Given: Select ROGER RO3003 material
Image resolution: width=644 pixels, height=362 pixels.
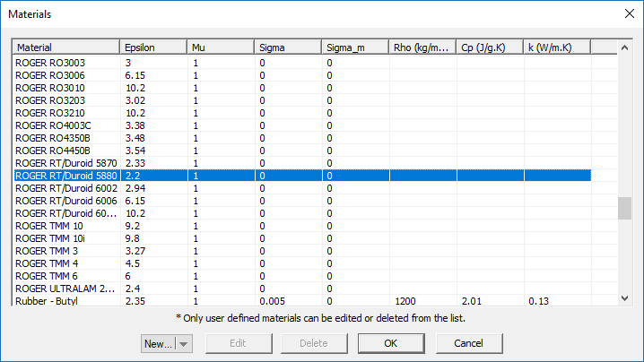Looking at the screenshot, I should [50, 63].
